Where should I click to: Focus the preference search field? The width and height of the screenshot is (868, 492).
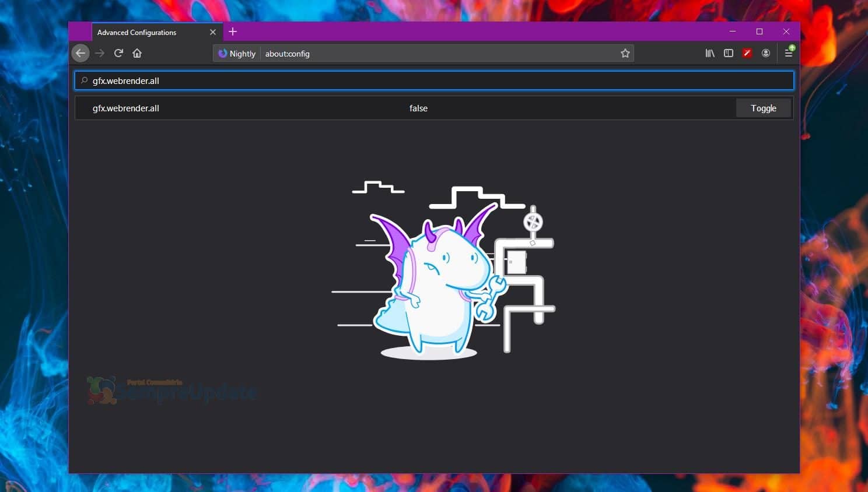[x=434, y=80]
